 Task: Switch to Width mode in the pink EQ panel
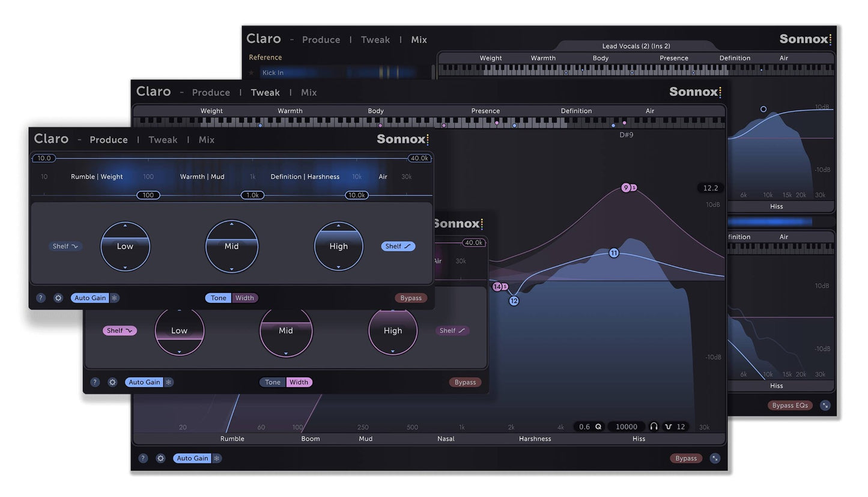[299, 382]
